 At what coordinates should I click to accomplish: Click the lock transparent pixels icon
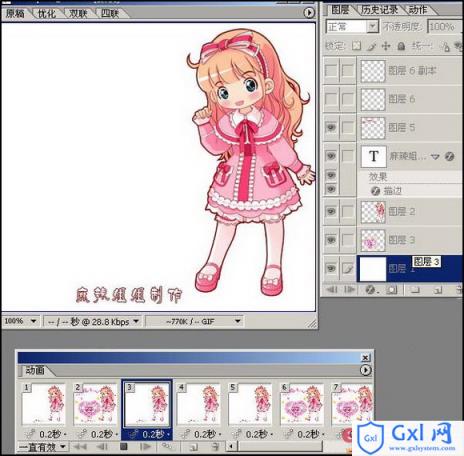click(357, 46)
